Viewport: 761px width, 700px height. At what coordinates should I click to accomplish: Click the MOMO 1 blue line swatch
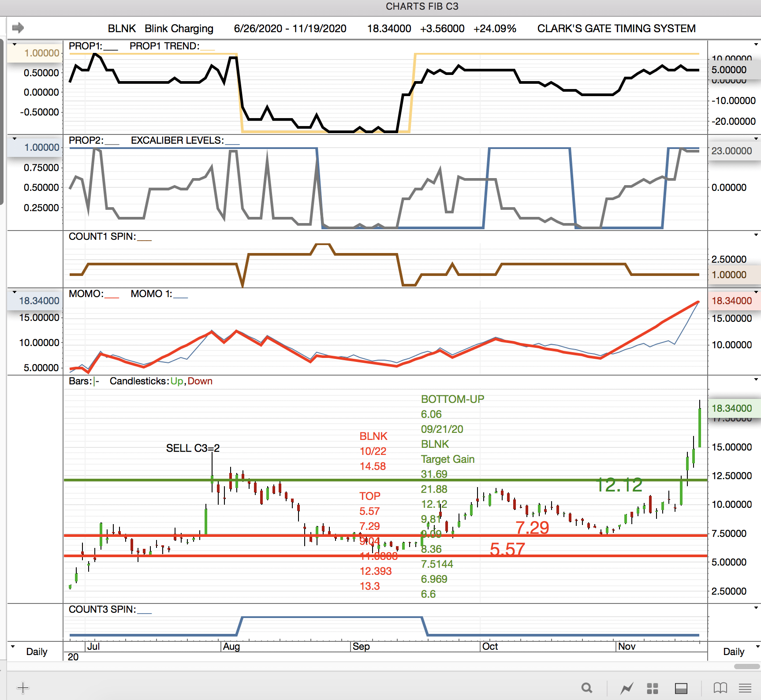180,298
